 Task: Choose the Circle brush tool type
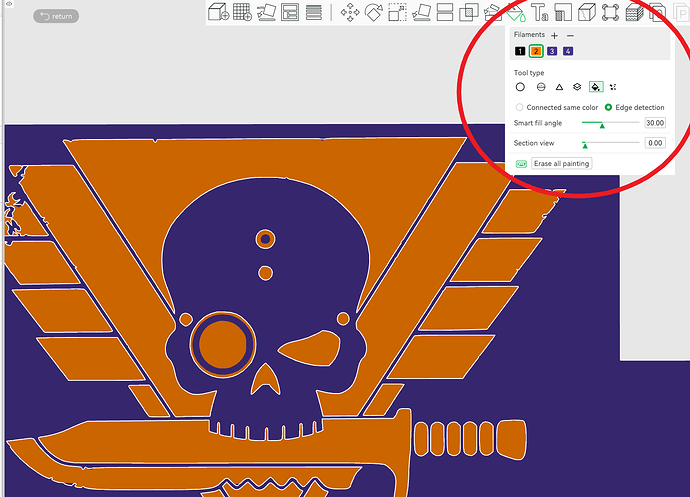520,87
